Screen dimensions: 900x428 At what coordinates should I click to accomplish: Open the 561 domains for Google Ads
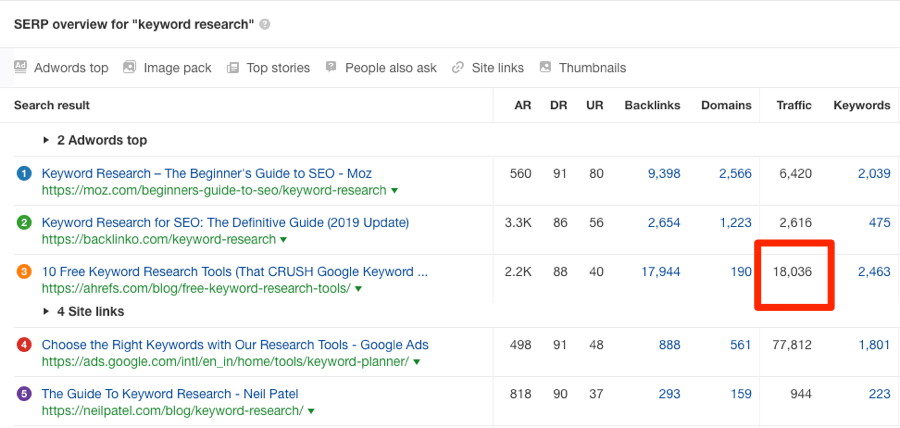click(741, 345)
